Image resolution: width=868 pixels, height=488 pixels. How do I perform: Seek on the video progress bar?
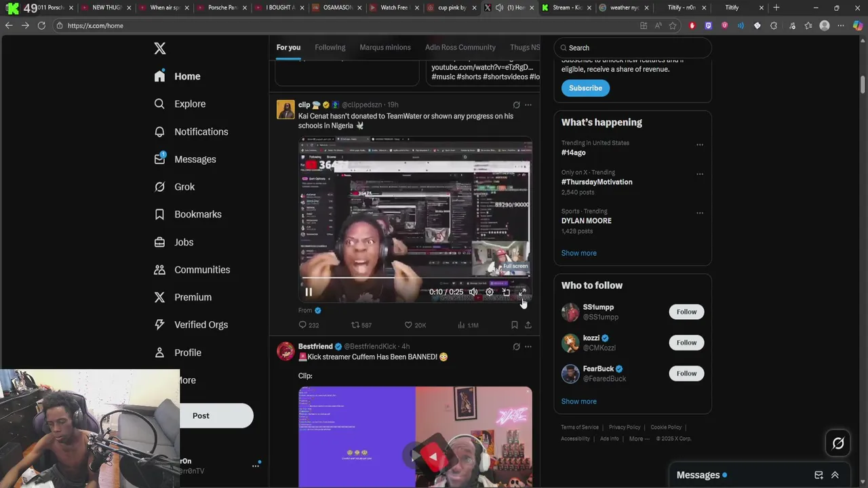click(415, 277)
